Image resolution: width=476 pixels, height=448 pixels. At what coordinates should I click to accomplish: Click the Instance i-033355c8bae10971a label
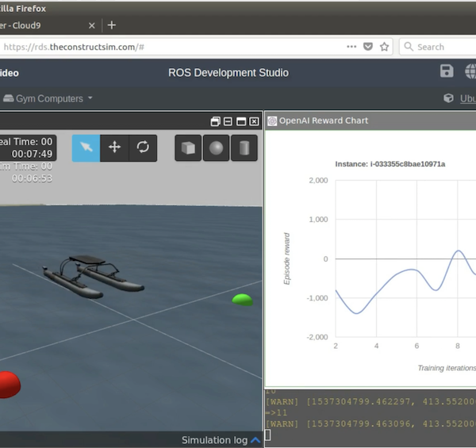tap(390, 164)
